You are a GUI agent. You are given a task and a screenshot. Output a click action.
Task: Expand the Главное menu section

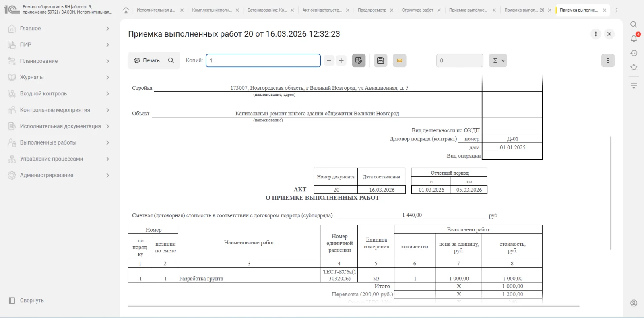click(59, 29)
